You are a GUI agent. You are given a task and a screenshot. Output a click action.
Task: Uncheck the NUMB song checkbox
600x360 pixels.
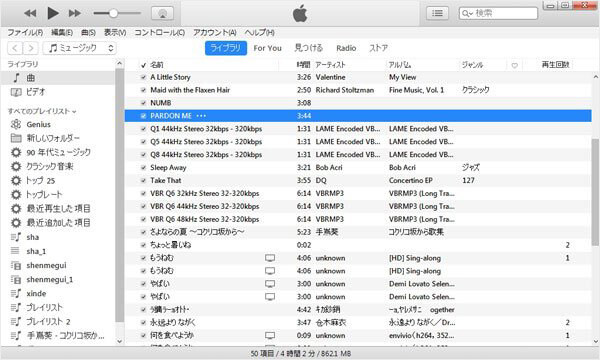pyautogui.click(x=143, y=103)
